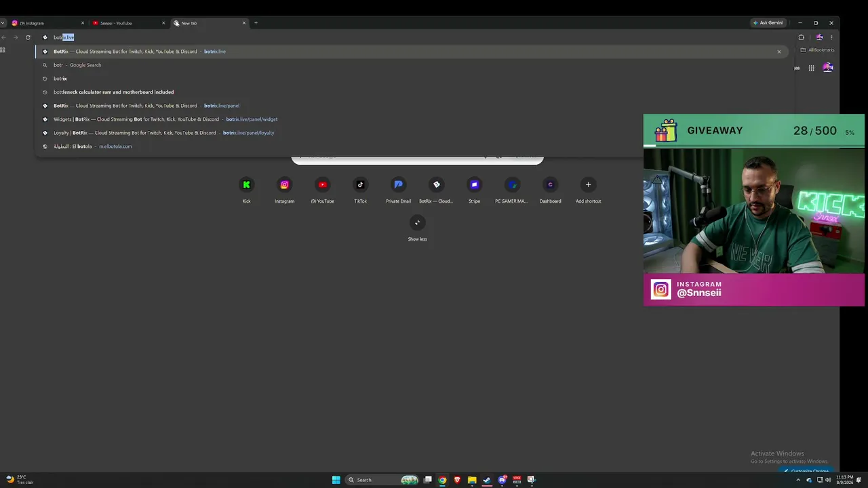Click the taskbar Search box
This screenshot has width=868, height=488.
pyautogui.click(x=383, y=480)
